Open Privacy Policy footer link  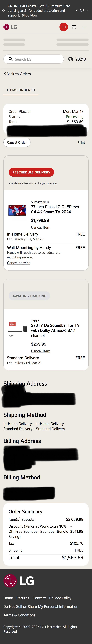coord(60,598)
